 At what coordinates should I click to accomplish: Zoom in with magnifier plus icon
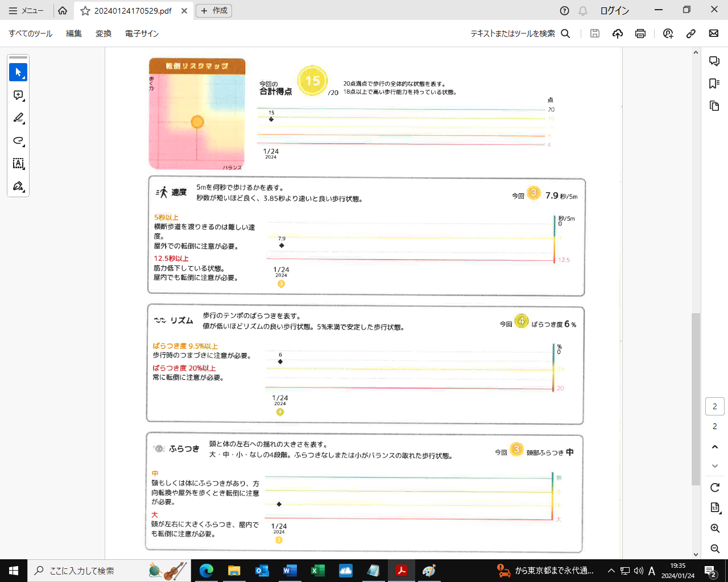pos(715,529)
